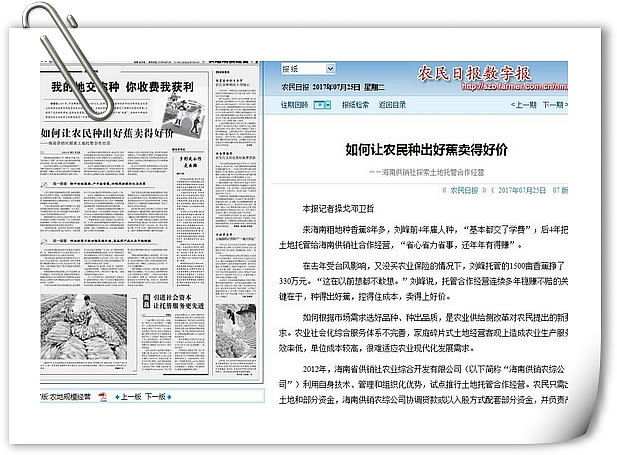
Task: Click the 2017年07月25日 date in article header
Action: [522, 191]
